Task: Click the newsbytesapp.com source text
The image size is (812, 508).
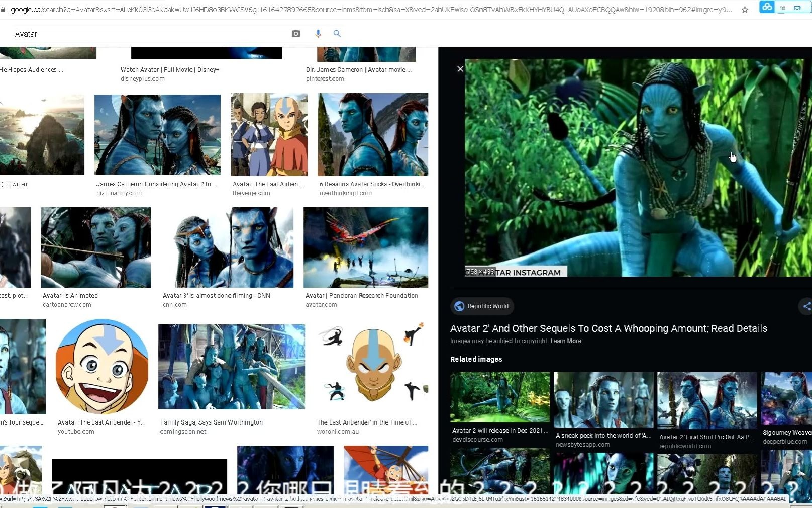Action: coord(583,445)
